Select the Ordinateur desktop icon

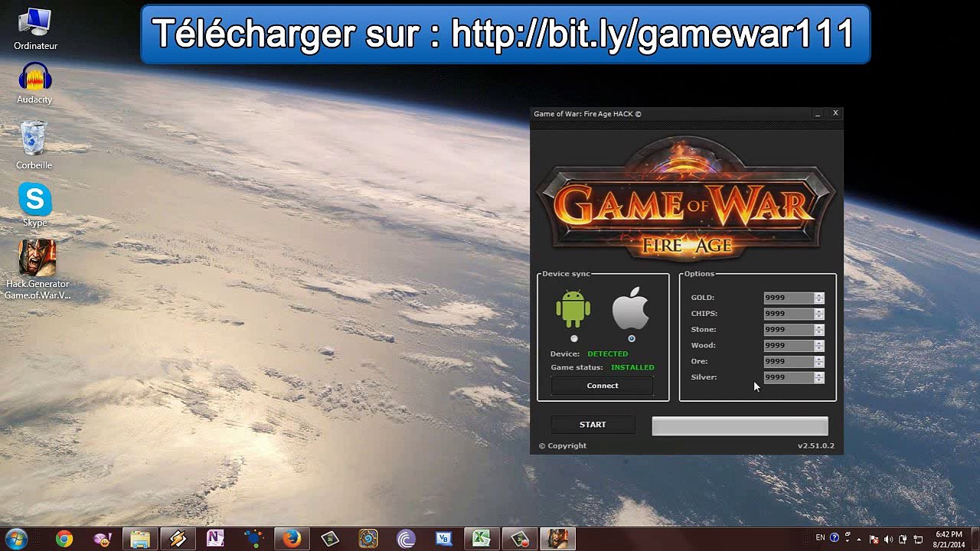(x=35, y=29)
